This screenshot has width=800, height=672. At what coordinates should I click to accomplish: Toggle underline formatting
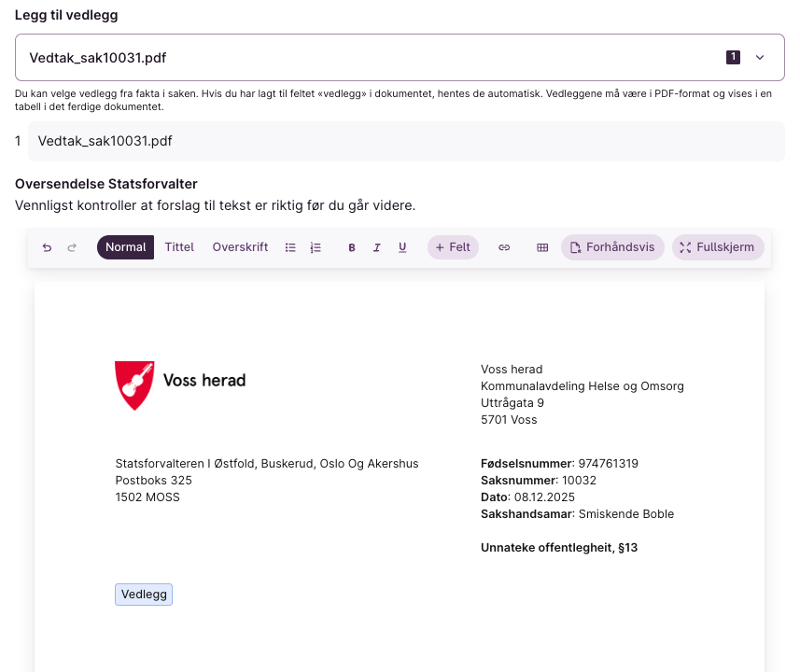coord(402,247)
